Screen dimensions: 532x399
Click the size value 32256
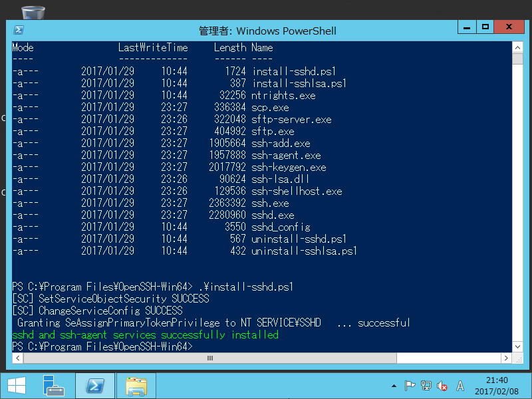(x=233, y=95)
